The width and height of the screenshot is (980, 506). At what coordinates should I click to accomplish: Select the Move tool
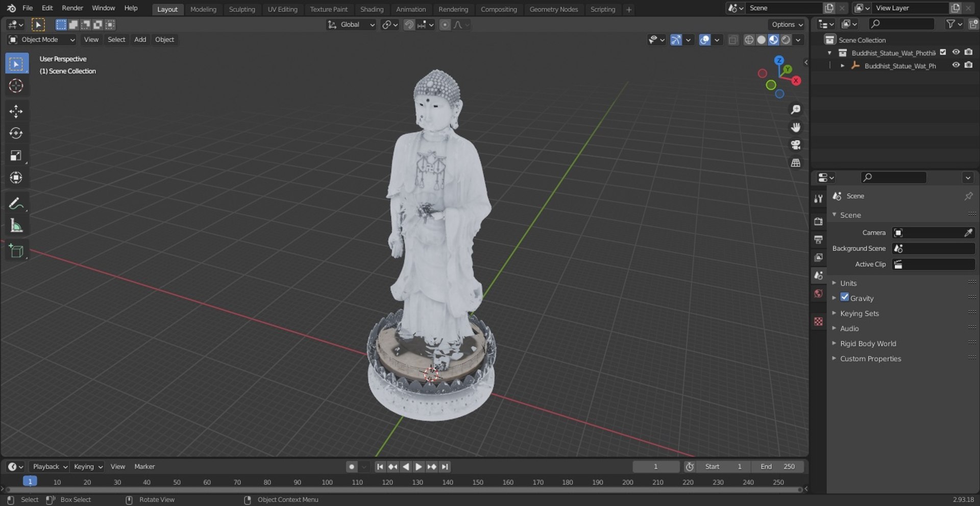point(16,111)
